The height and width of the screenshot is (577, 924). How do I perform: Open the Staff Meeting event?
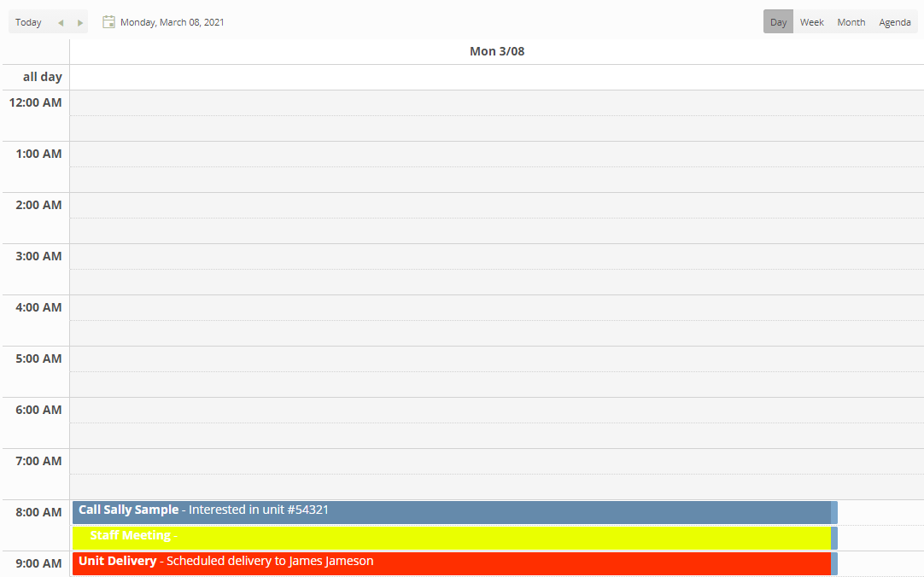pyautogui.click(x=454, y=538)
